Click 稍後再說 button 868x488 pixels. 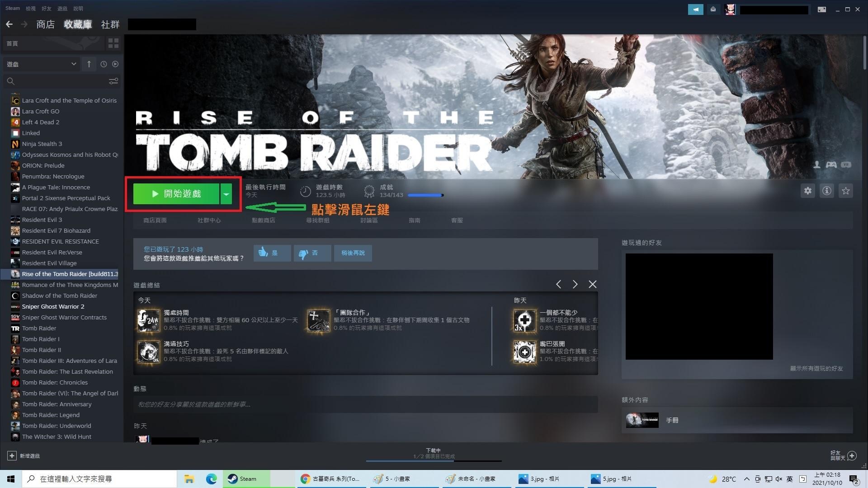[x=353, y=253]
